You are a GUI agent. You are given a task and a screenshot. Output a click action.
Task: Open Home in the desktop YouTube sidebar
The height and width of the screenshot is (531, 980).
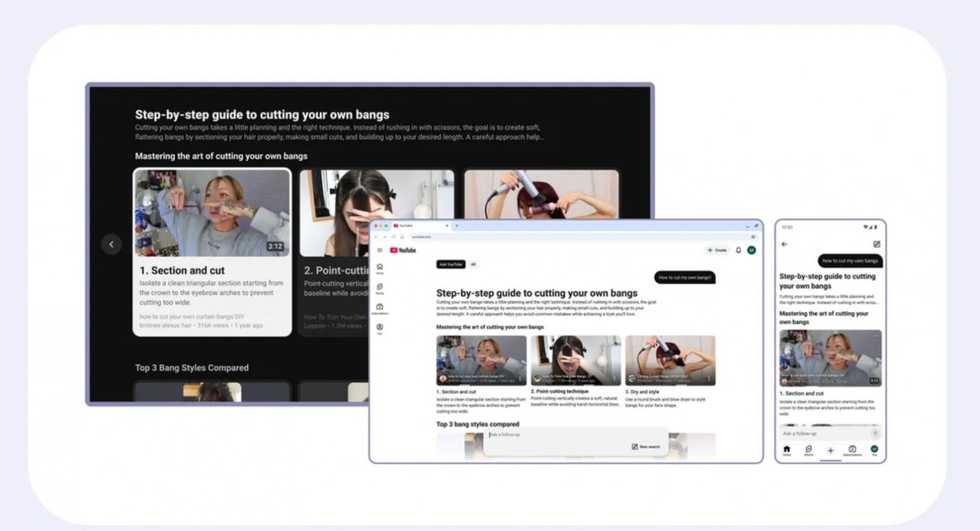coord(380,268)
